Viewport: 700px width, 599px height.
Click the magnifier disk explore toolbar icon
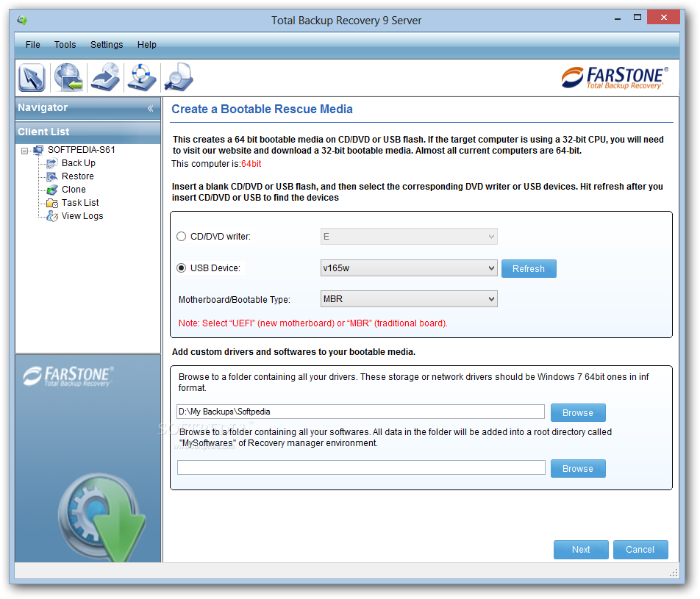(x=179, y=77)
